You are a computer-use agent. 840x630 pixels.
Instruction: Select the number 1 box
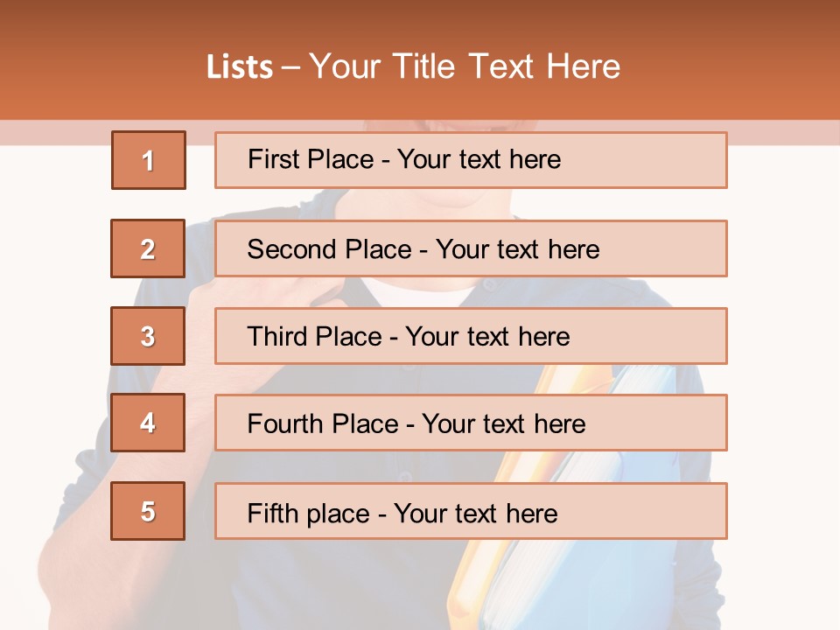tap(149, 160)
